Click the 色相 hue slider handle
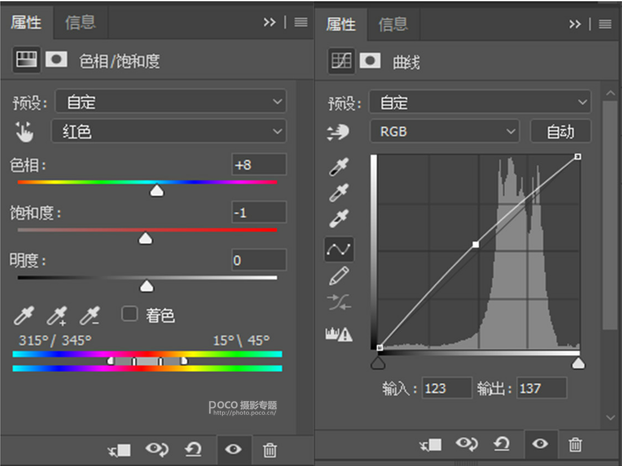This screenshot has width=622, height=466. [x=157, y=190]
